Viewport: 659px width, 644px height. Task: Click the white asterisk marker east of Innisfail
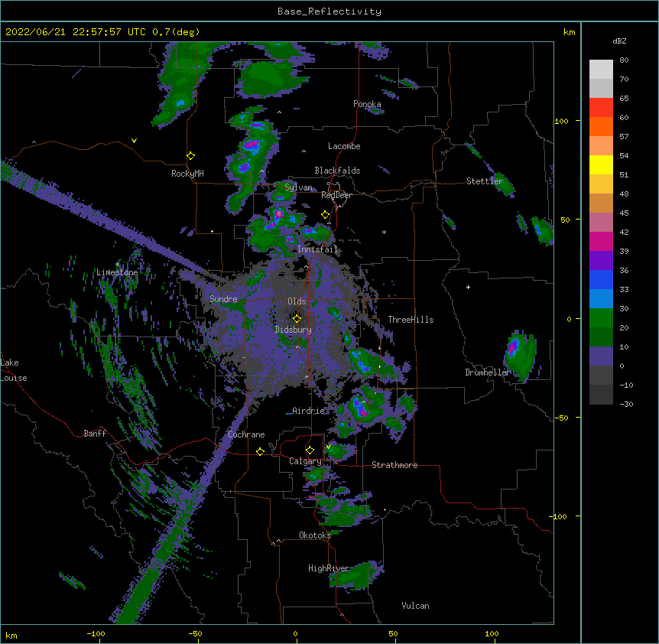tap(384, 232)
